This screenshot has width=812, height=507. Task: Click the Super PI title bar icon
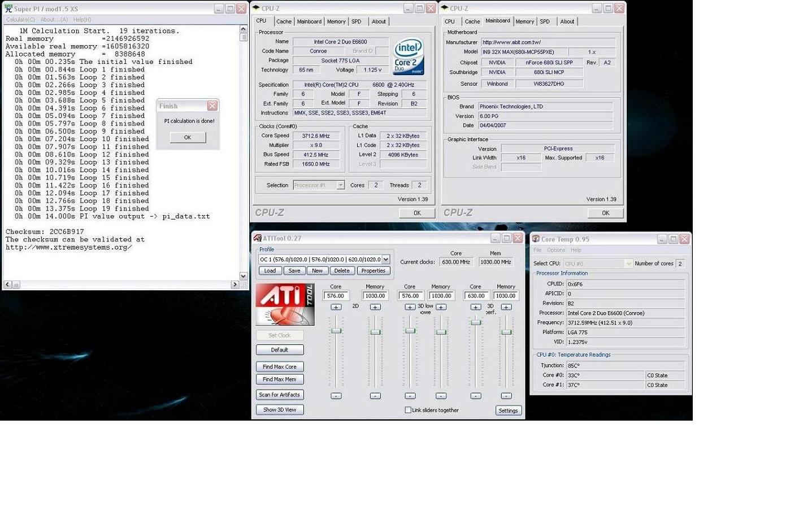pos(8,8)
